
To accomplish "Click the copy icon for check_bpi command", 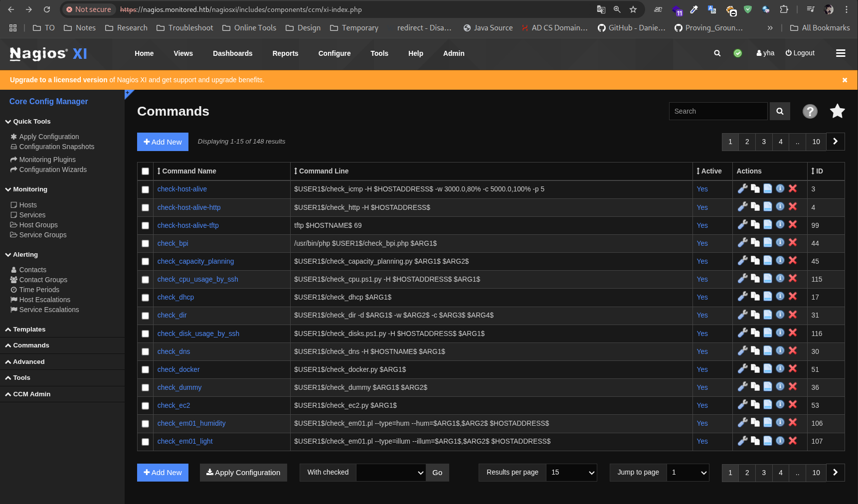I will [755, 243].
